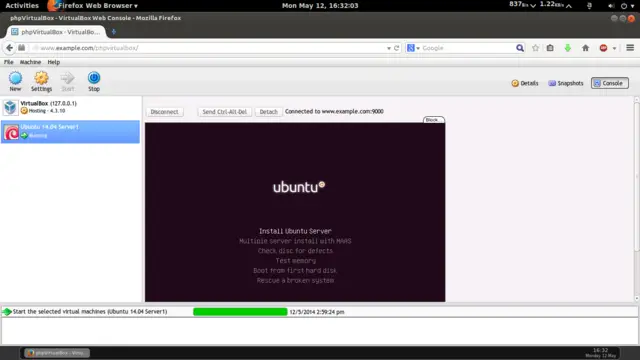Open a new browser tab
Image resolution: width=640 pixels, height=360 pixels.
pos(114,32)
